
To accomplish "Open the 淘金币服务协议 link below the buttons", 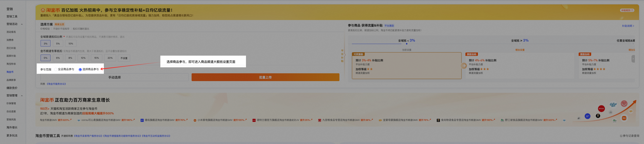I will tap(56, 84).
